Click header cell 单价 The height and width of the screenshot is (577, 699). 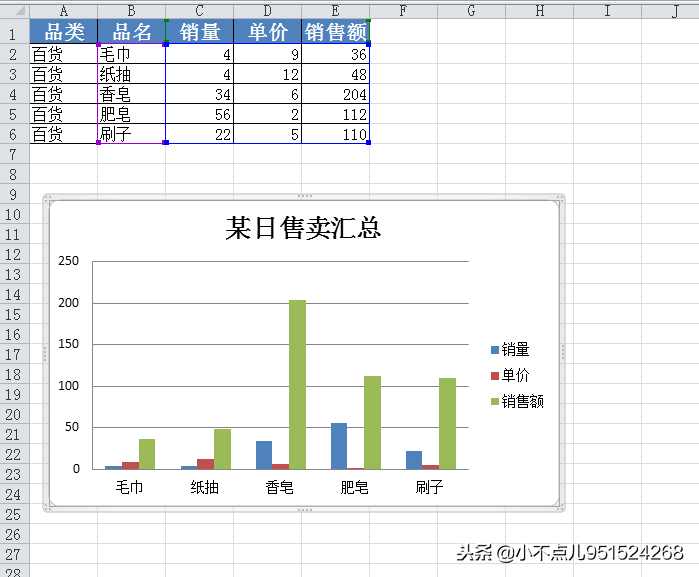[267, 32]
